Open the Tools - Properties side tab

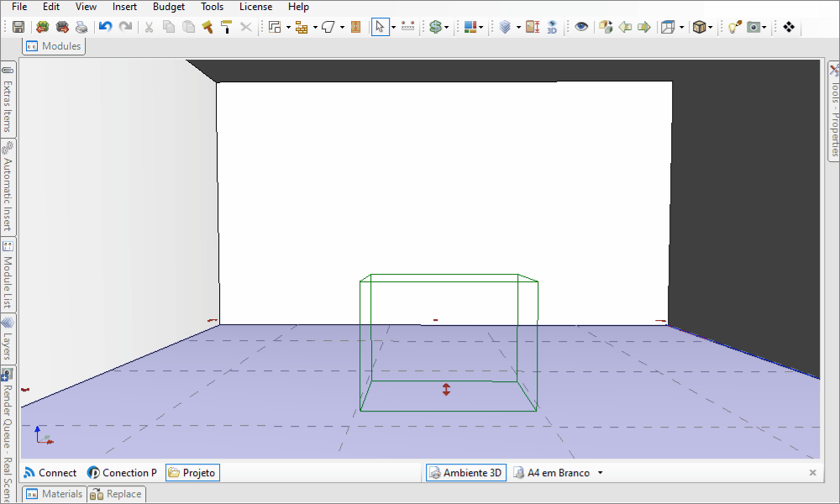pyautogui.click(x=834, y=111)
